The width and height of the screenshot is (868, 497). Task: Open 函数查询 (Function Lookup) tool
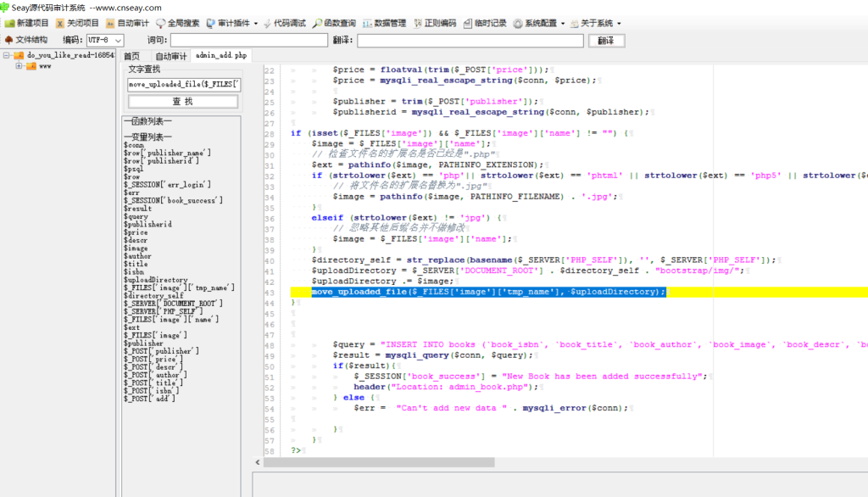pyautogui.click(x=317, y=23)
